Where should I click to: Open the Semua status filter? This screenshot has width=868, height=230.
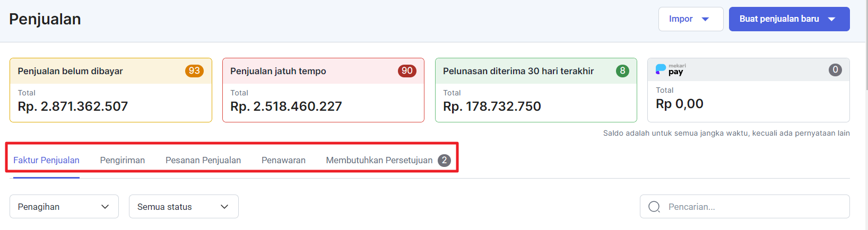pos(184,207)
